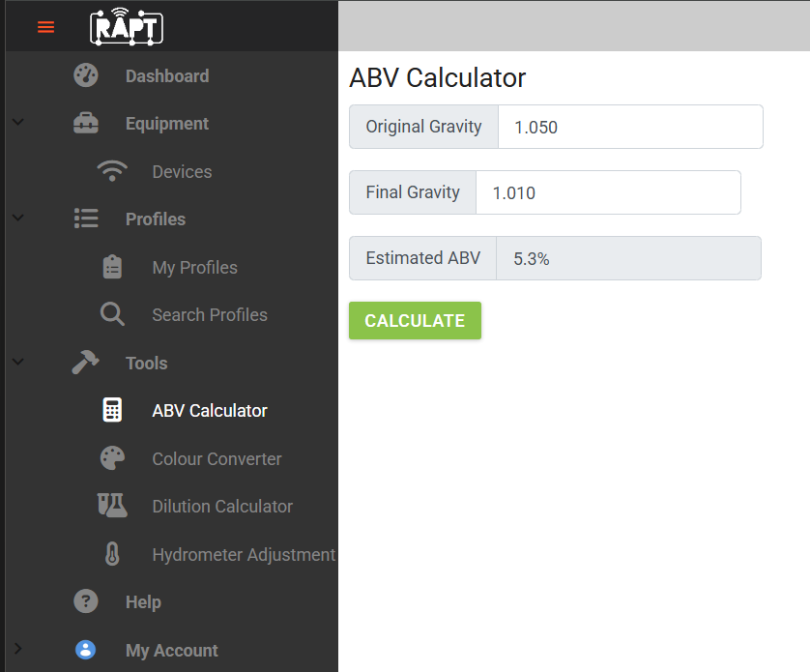Click the RAPT logo

127,26
